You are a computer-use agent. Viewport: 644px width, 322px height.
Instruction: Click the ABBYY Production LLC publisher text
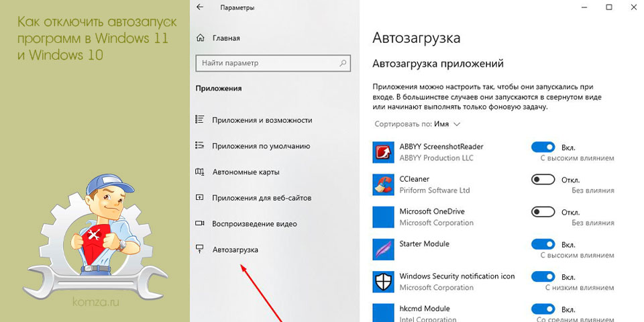pos(436,158)
